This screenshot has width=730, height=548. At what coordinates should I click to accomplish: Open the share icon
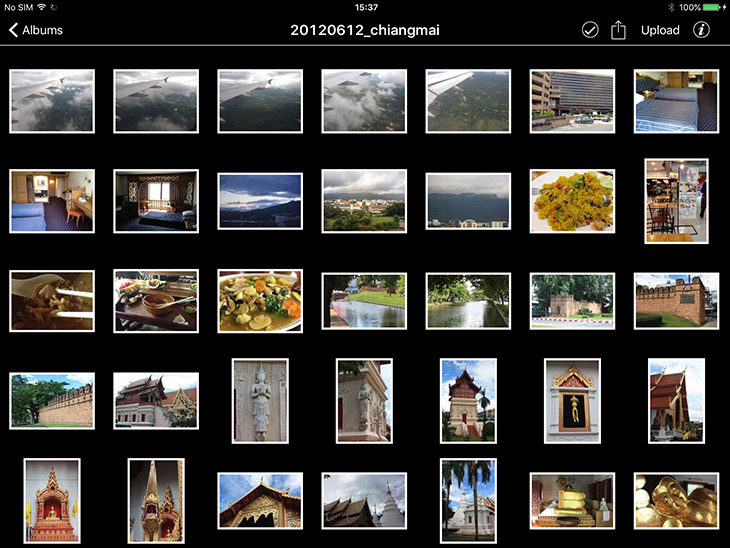[x=618, y=30]
